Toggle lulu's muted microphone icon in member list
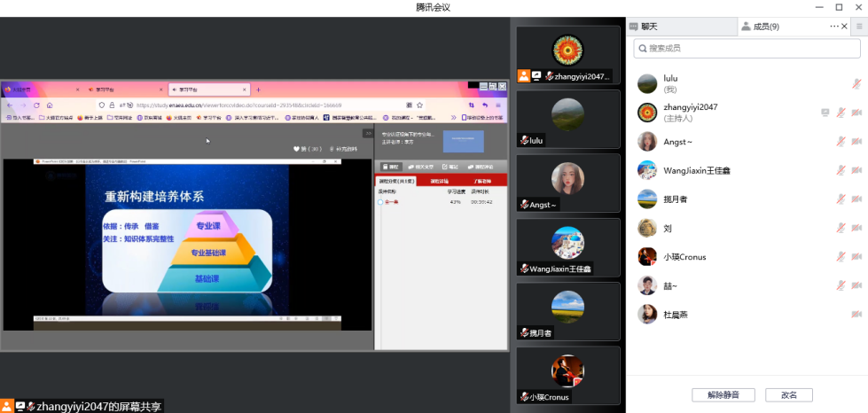Screen dimensions: 868x413 click(856, 84)
